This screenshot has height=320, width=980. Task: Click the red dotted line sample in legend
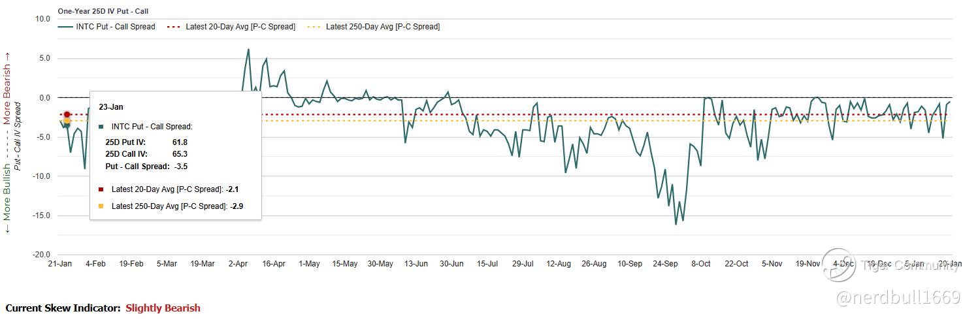click(x=174, y=27)
